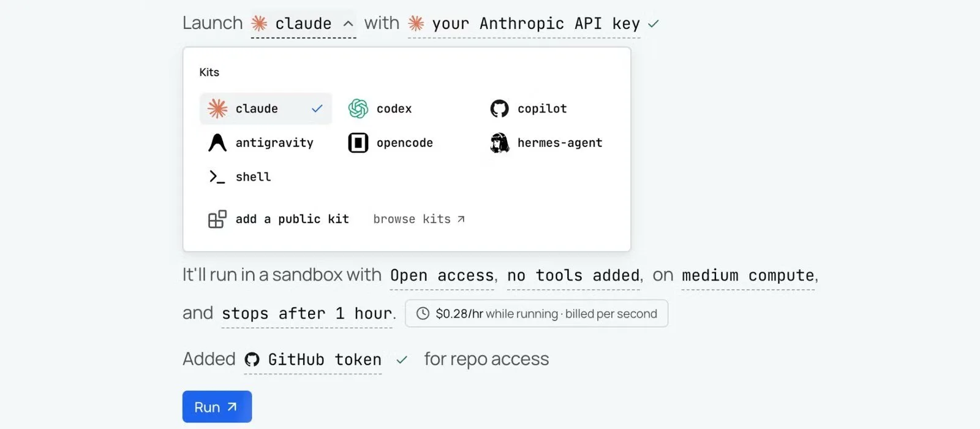Click the $0.28/hr pricing badge
This screenshot has width=980, height=429.
[537, 314]
